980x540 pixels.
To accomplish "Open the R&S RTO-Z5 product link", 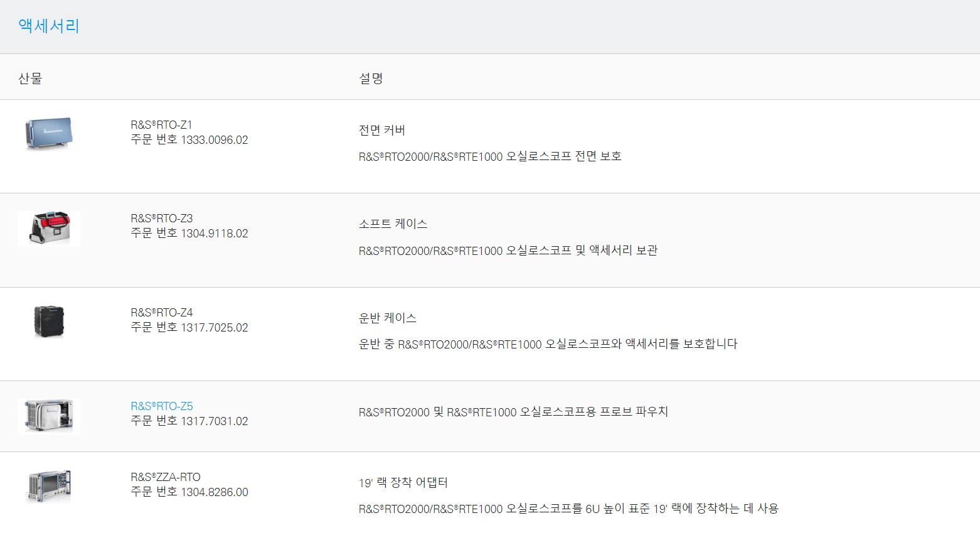I will (x=162, y=406).
